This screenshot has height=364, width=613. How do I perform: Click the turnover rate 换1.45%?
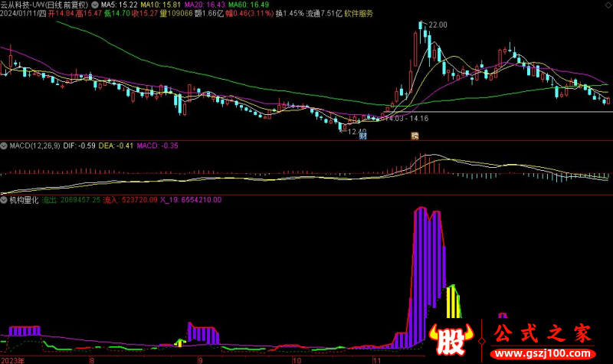click(x=290, y=14)
